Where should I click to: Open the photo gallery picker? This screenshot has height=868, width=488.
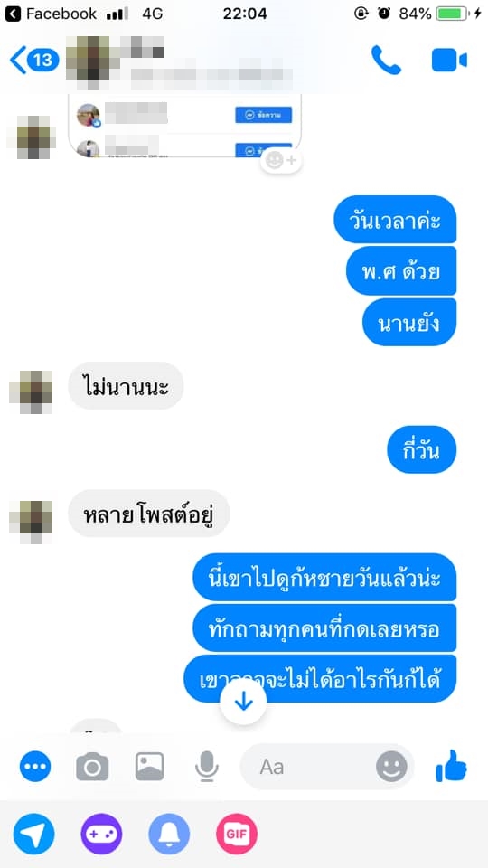coord(149,767)
